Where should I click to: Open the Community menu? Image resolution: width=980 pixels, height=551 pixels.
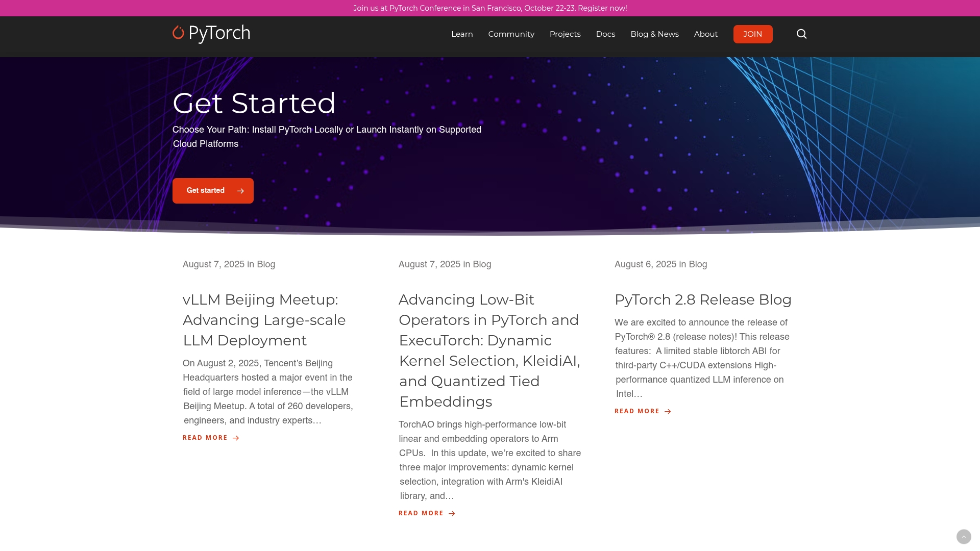[511, 34]
